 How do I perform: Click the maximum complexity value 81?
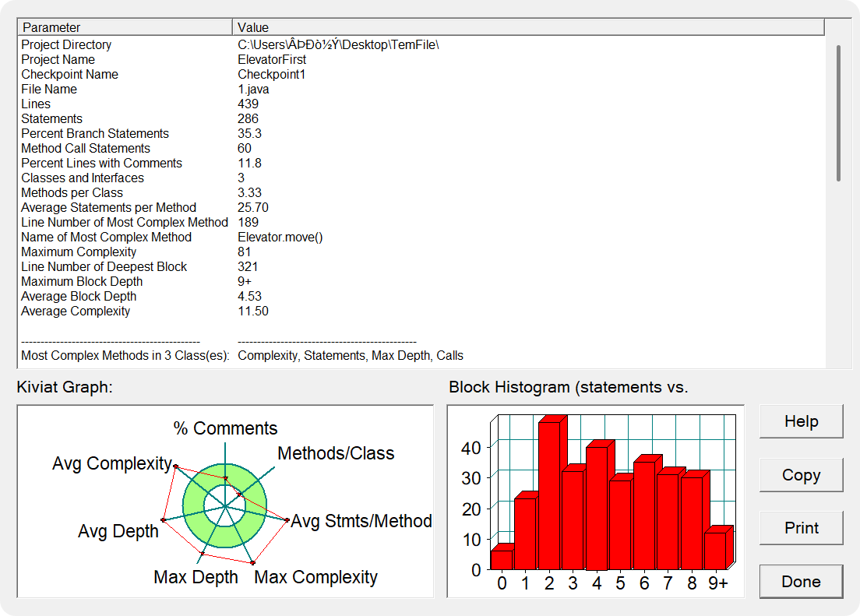click(x=244, y=252)
